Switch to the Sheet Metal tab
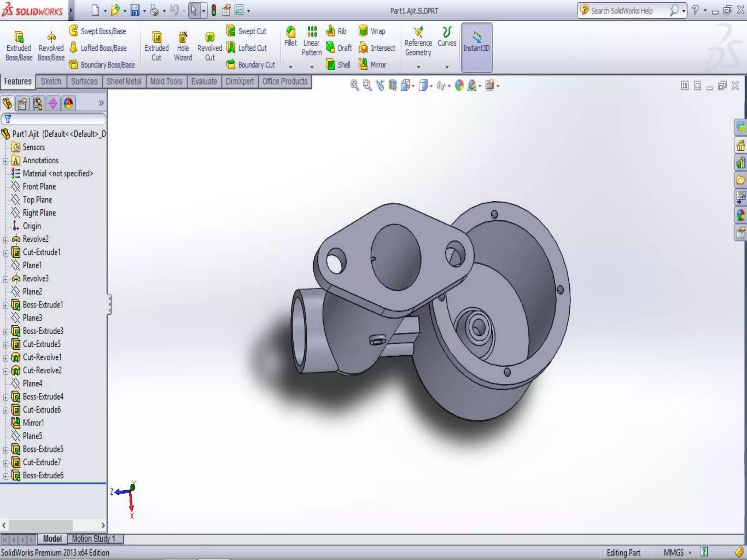This screenshot has width=747, height=560. 124,81
